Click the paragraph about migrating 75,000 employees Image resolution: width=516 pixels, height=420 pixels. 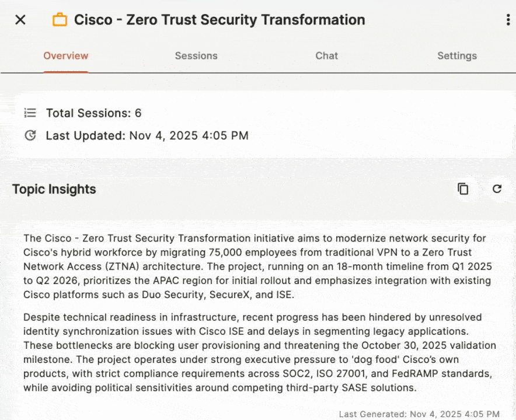click(256, 267)
